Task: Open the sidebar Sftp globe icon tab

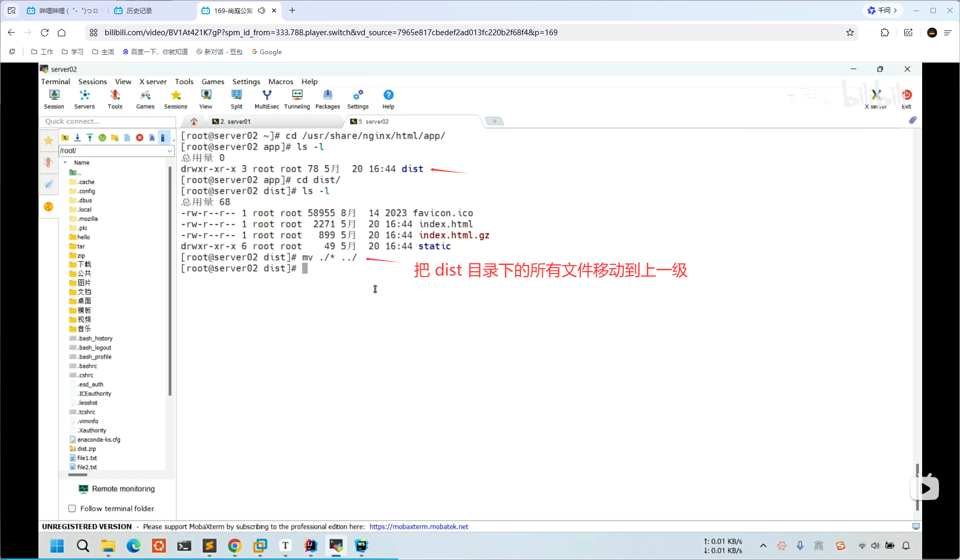Action: click(x=48, y=207)
